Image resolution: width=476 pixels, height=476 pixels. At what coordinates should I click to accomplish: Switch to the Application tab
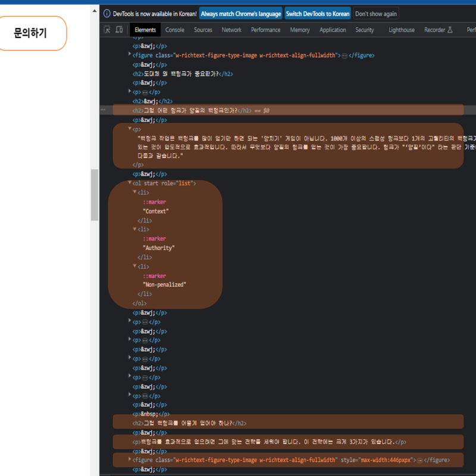coord(333,30)
